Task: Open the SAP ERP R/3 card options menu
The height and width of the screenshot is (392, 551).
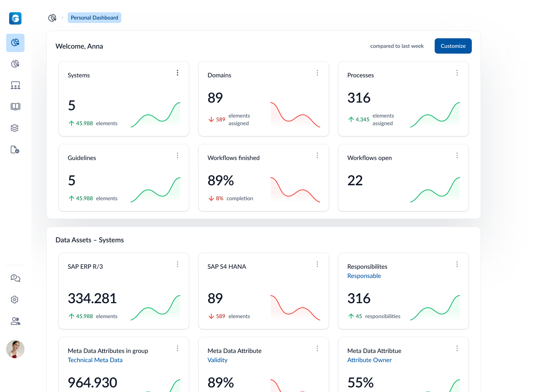Action: pos(178,264)
